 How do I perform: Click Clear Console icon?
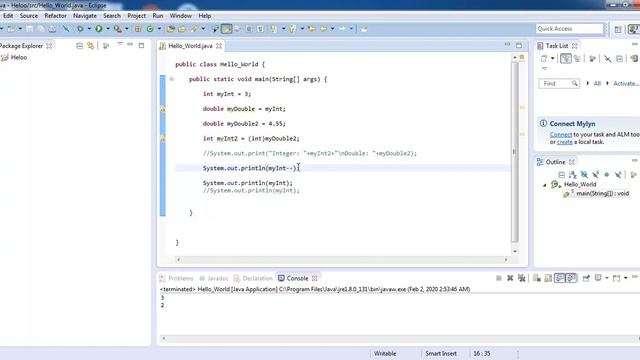click(537, 278)
